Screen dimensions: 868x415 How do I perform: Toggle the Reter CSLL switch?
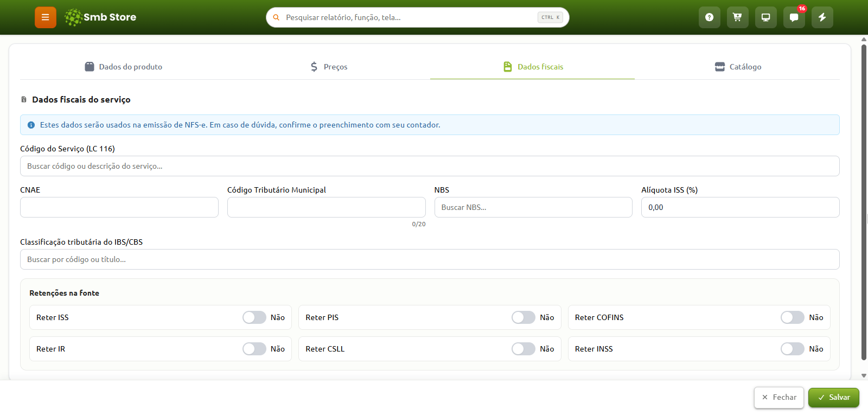(x=523, y=349)
